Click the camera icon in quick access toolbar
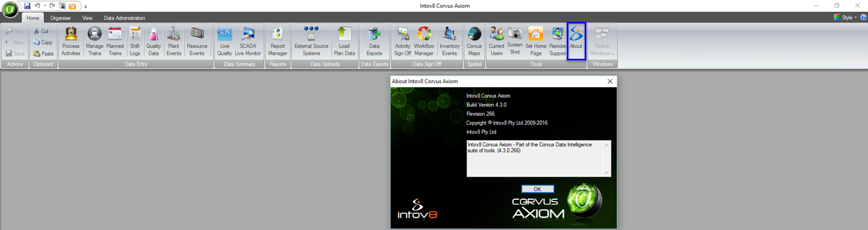This screenshot has width=868, height=230. tap(62, 6)
